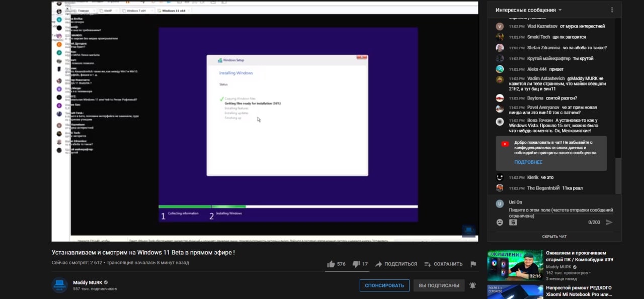Viewport: 644px width, 299px height.
Task: Open the Xiaomi Mi Notebook Pro video thumbnail
Action: coord(515,292)
